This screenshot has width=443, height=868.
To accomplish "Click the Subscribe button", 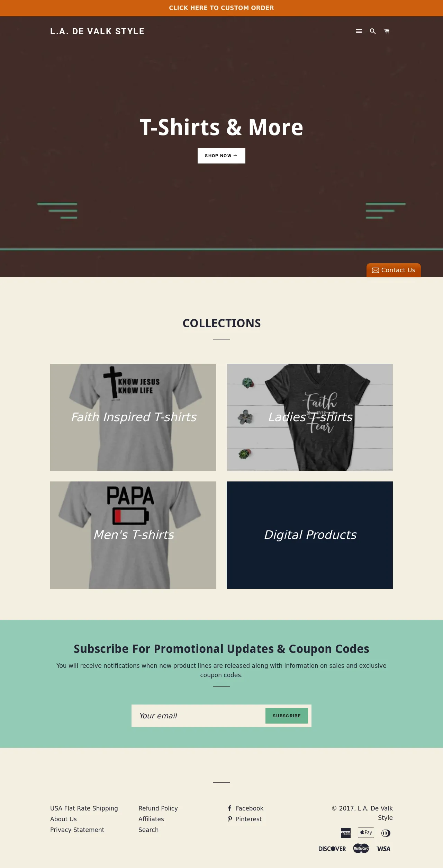I will (x=287, y=716).
